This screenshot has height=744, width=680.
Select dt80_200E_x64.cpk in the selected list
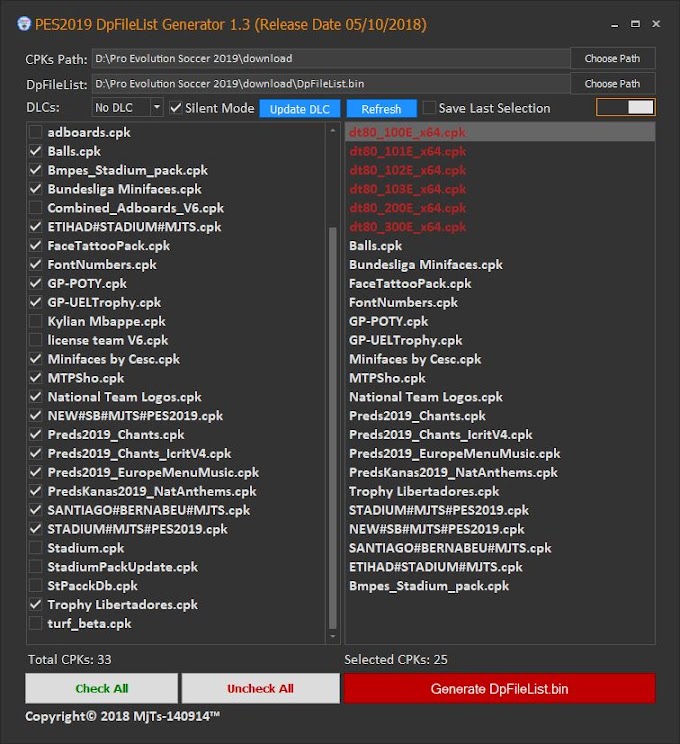500,207
